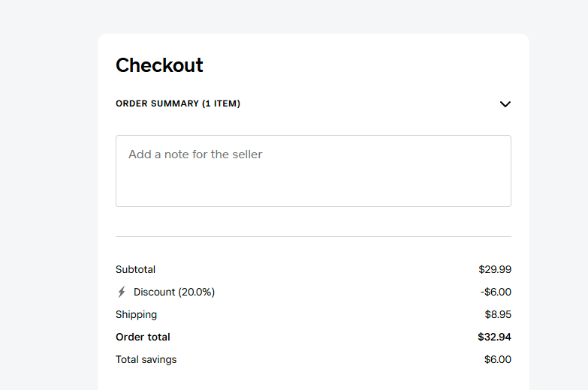Click the gray area above the checkout card
The width and height of the screenshot is (588, 390).
tap(313, 16)
